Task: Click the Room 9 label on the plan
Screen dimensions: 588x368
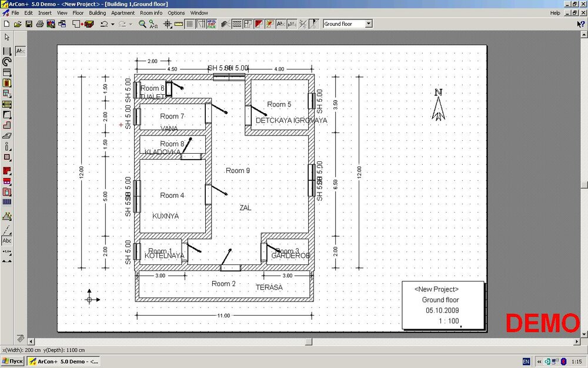Action: point(238,171)
